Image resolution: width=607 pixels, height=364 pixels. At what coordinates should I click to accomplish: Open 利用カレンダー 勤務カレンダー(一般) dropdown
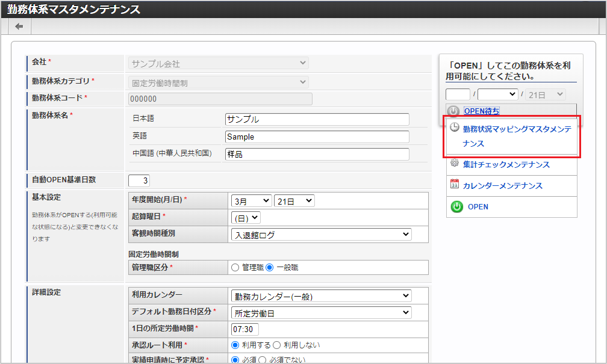coord(322,296)
